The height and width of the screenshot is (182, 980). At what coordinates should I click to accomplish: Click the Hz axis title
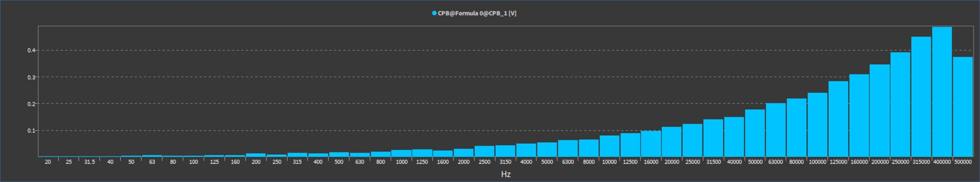[505, 174]
